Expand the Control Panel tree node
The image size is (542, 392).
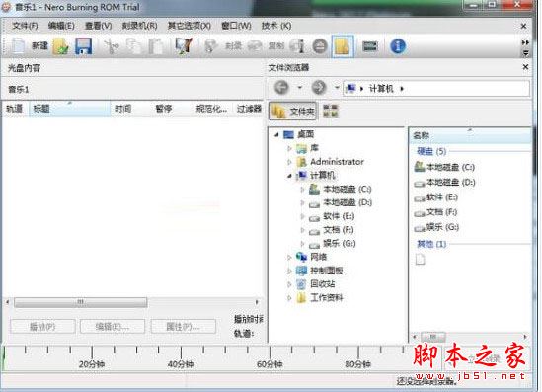coord(289,271)
